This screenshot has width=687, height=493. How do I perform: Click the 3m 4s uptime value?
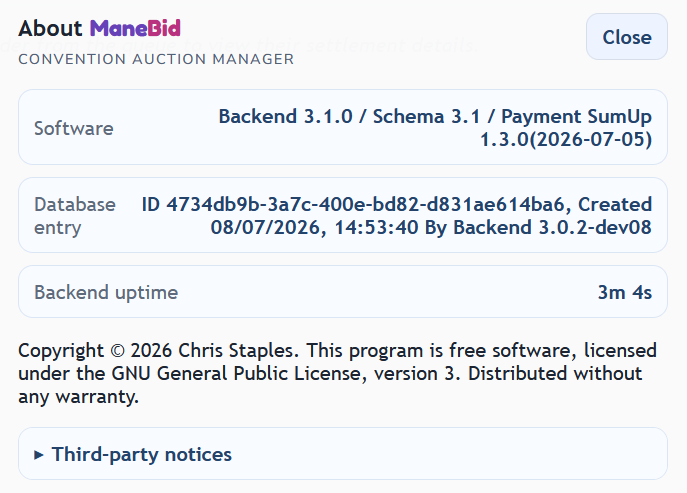point(625,292)
